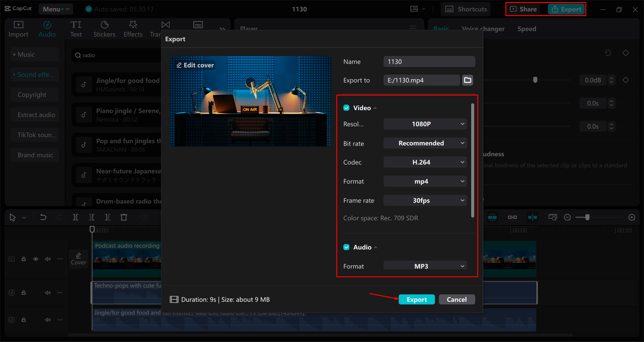
Task: Click Edit cover on preview thumbnail
Action: click(195, 65)
